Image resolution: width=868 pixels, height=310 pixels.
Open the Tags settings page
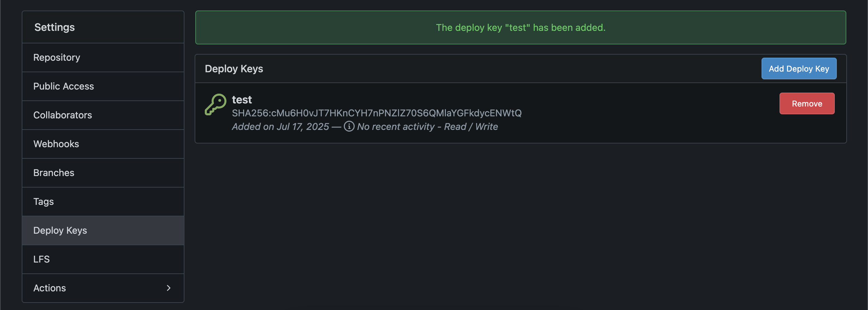(43, 201)
